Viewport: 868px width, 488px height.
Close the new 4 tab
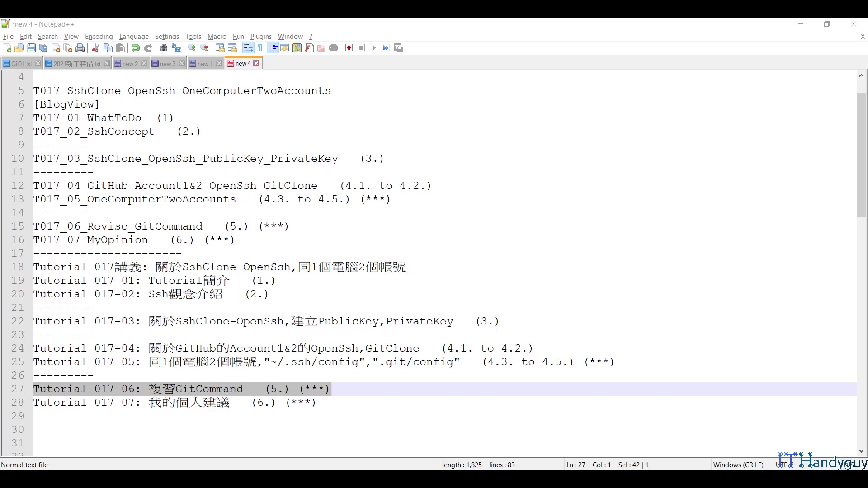point(257,64)
